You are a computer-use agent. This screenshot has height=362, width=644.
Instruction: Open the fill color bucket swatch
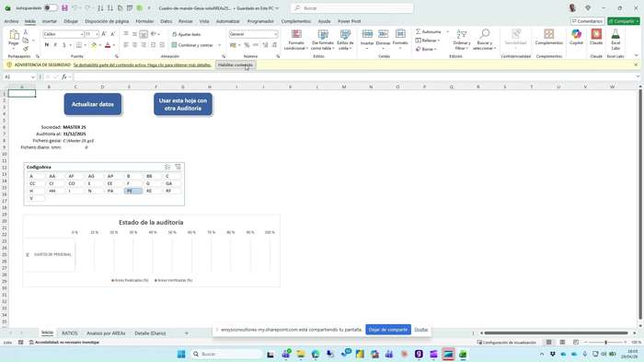click(x=94, y=45)
